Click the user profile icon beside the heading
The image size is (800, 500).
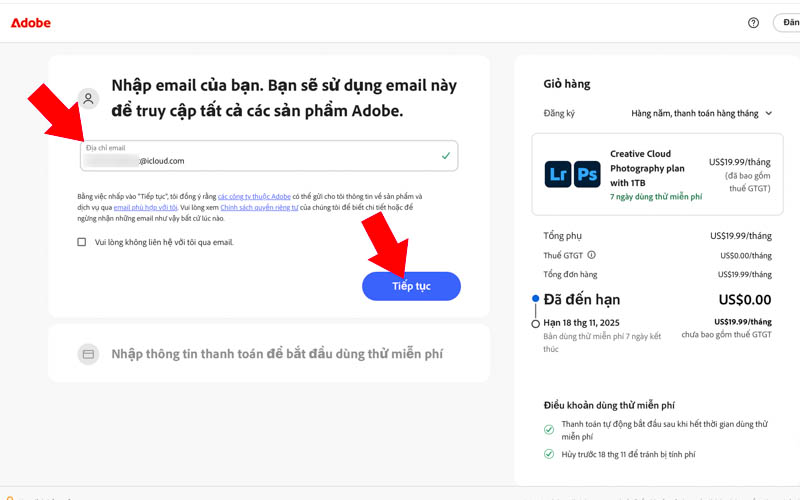(x=88, y=98)
